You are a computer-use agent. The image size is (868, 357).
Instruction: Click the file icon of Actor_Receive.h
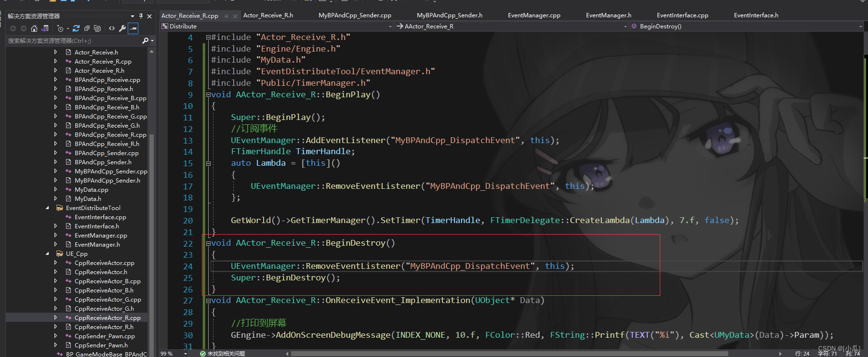coord(68,53)
